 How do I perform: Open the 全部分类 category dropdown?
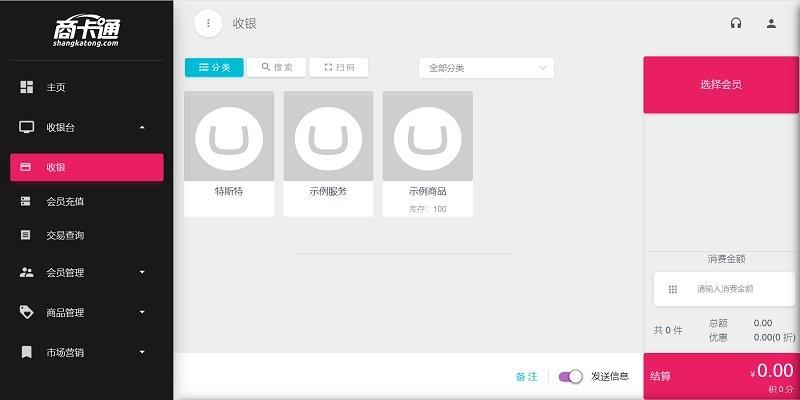click(x=486, y=68)
